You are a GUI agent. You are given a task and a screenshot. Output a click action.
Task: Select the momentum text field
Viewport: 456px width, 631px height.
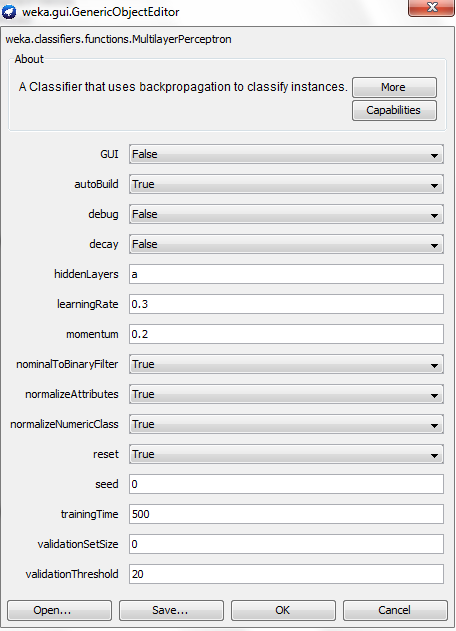pos(286,334)
